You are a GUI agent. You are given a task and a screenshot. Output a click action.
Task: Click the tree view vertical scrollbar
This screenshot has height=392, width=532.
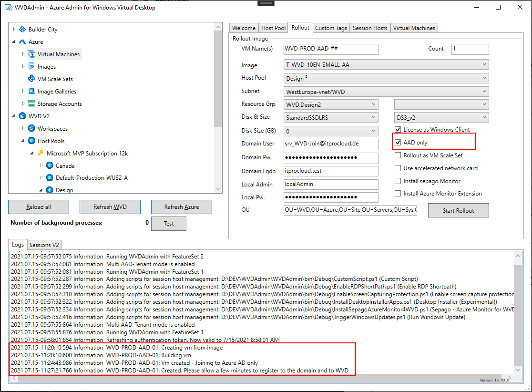click(x=218, y=108)
